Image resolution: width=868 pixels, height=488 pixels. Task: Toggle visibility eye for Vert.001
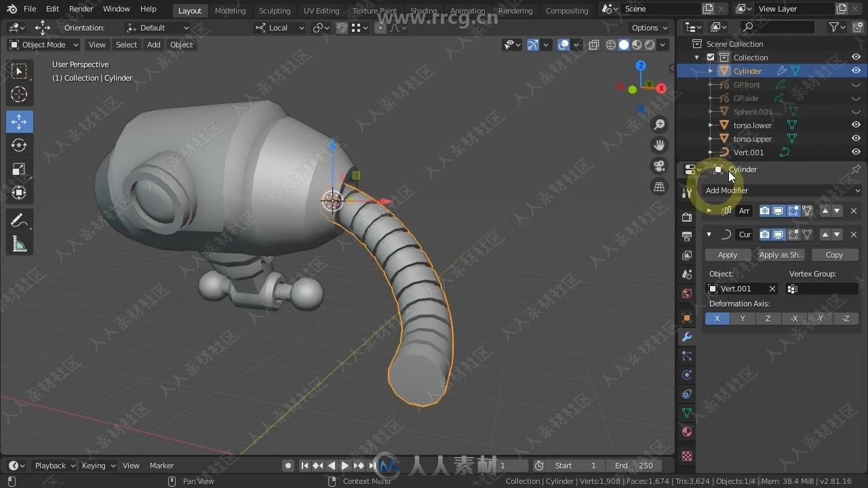pos(856,152)
